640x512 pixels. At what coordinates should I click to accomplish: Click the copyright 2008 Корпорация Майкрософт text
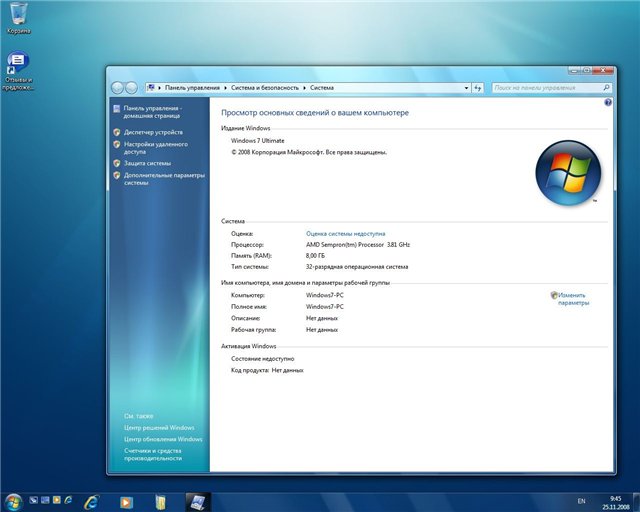309,153
